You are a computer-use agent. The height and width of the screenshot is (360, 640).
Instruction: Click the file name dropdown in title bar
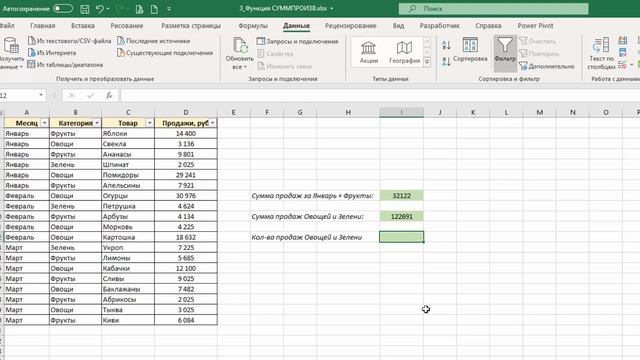tap(331, 9)
